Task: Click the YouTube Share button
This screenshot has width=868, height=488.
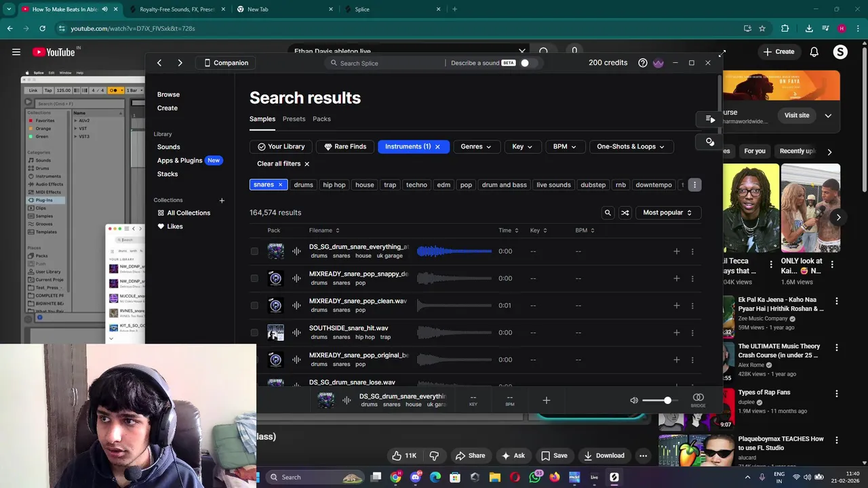Action: 470,455
